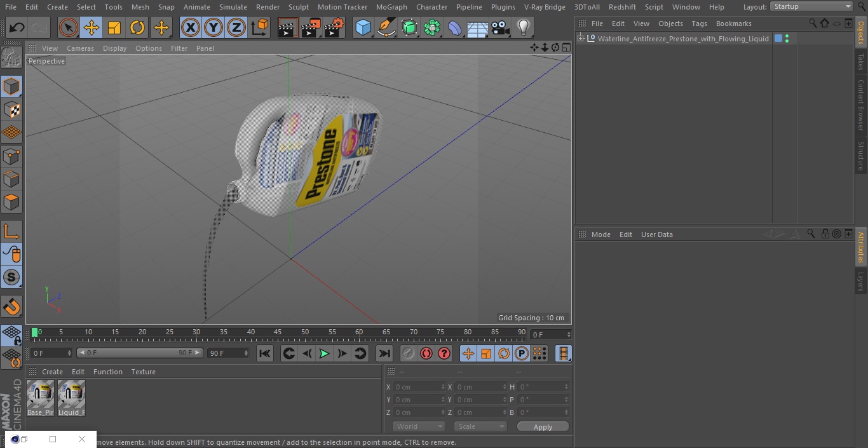Toggle Autokeying button

(426, 353)
